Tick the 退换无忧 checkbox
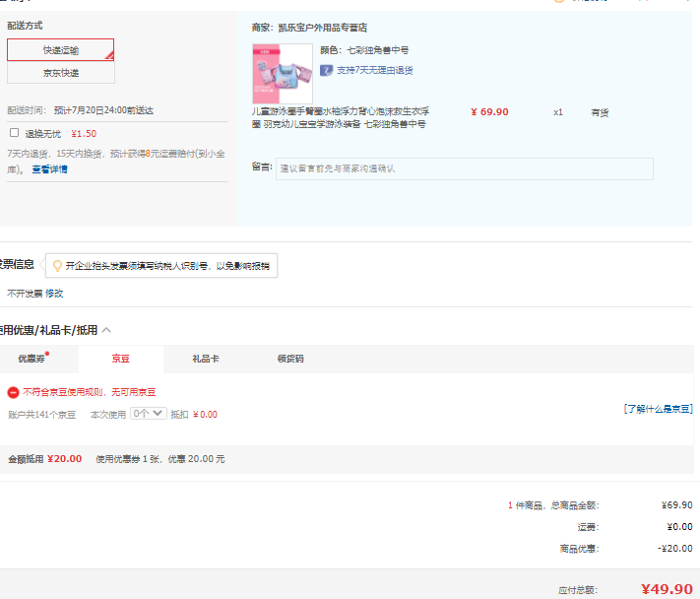 point(14,132)
